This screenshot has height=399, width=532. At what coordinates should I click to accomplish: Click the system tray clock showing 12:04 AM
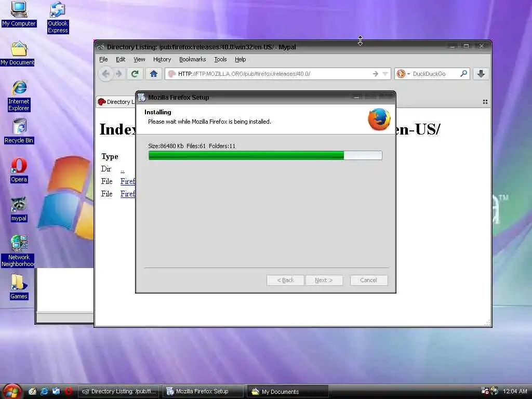point(515,391)
